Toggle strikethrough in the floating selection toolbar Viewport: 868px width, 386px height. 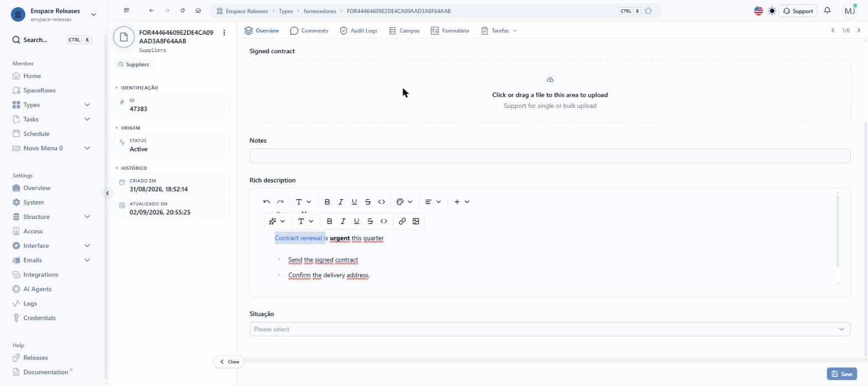click(370, 221)
